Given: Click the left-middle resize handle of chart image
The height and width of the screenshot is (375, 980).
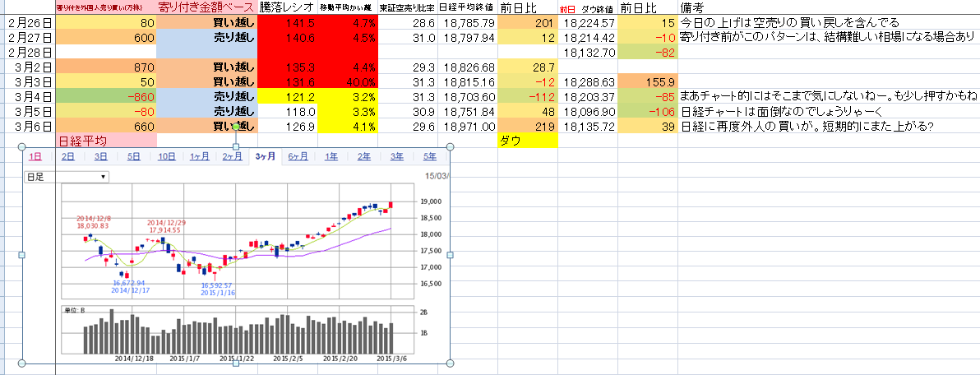Looking at the screenshot, I should click(24, 255).
